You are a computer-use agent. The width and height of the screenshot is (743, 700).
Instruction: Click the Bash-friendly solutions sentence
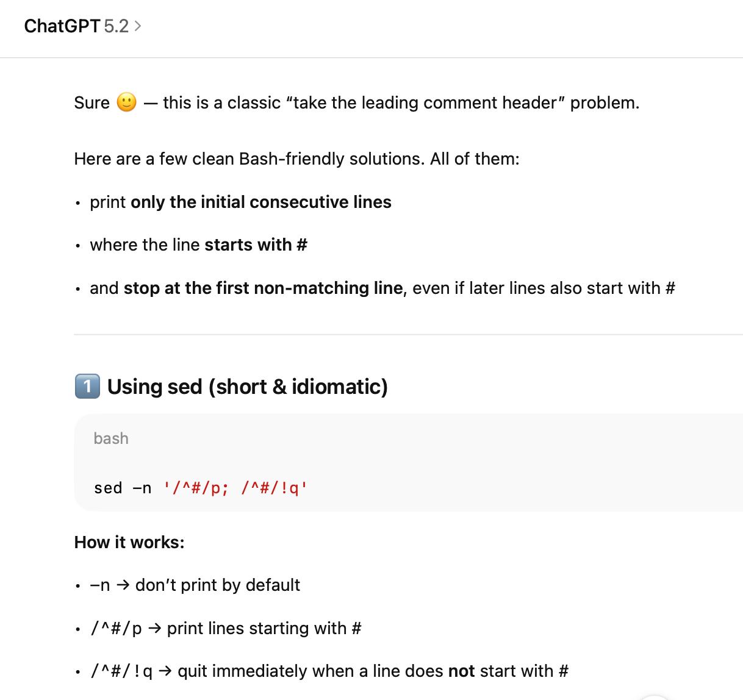coord(296,159)
